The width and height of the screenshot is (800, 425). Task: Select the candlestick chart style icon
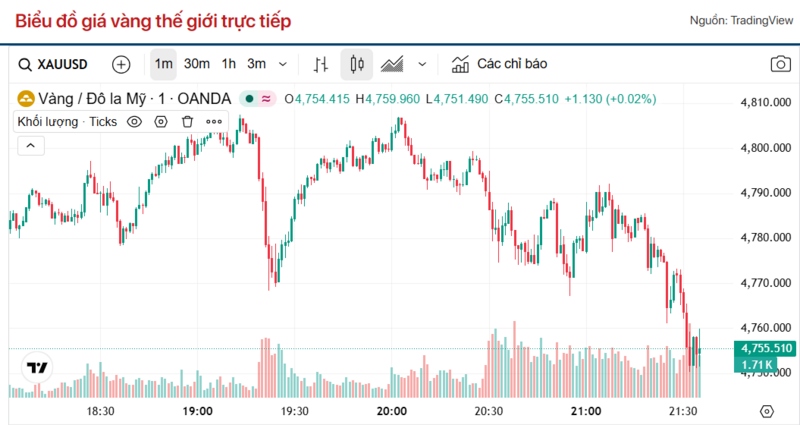[356, 64]
